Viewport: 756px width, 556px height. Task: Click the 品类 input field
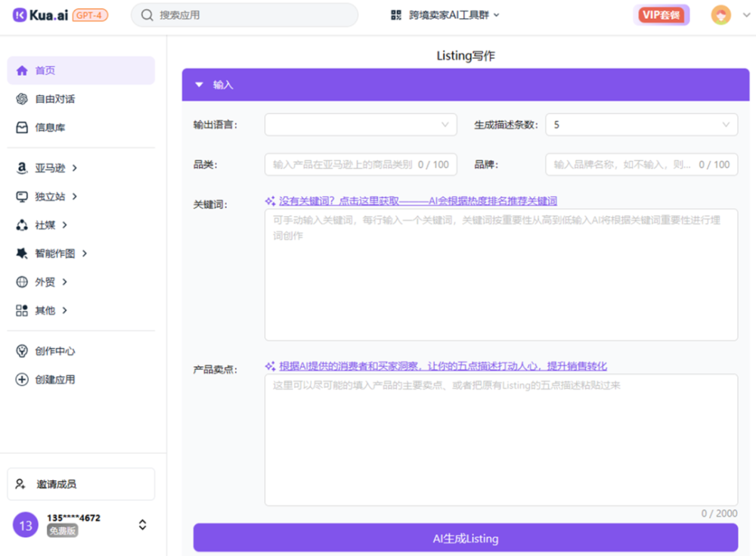361,165
